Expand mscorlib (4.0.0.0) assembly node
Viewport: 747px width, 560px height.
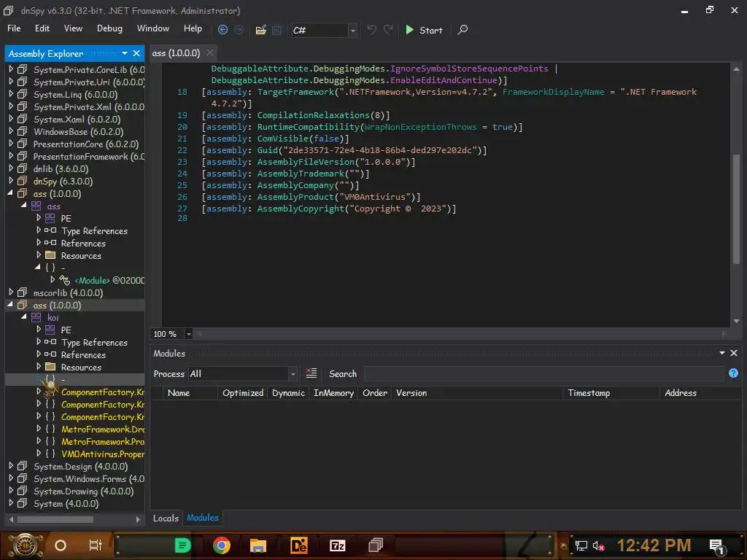pyautogui.click(x=11, y=292)
